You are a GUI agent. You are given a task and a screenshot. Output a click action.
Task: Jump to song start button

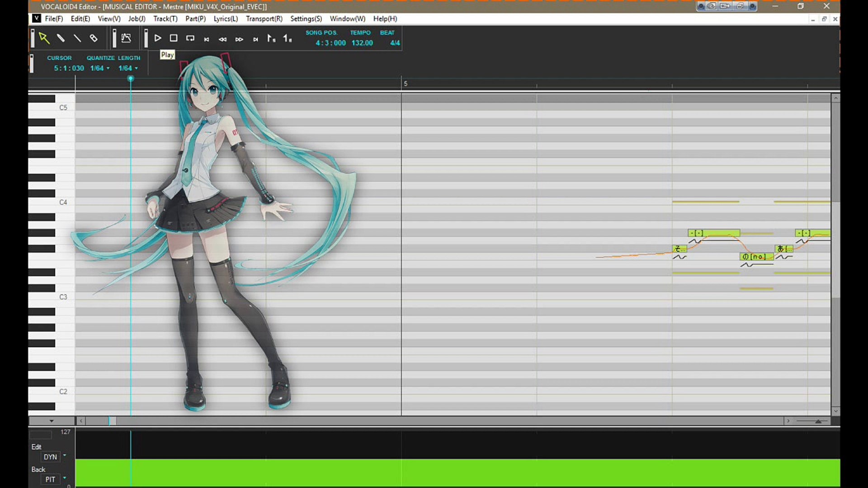207,39
